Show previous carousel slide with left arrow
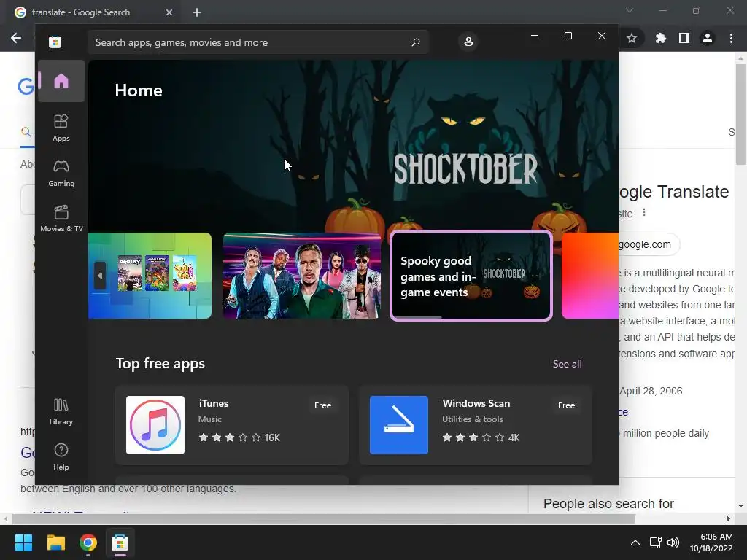This screenshot has height=560, width=747. [99, 276]
